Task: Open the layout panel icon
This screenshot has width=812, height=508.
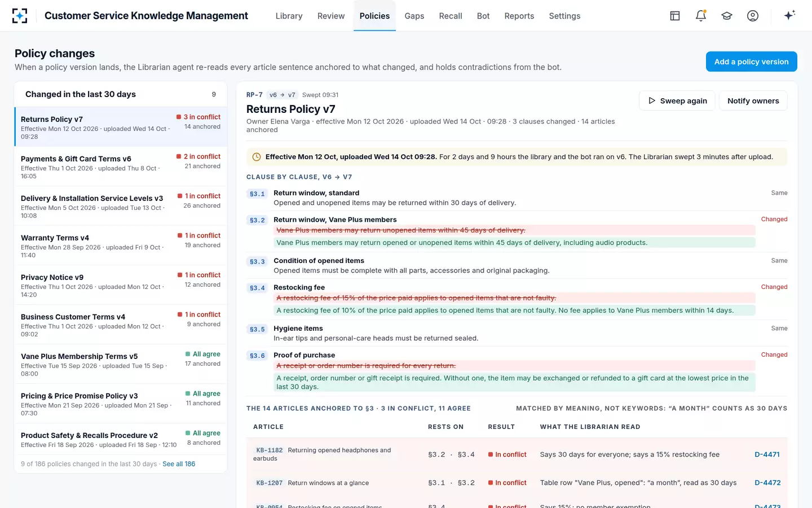Action: coord(675,16)
